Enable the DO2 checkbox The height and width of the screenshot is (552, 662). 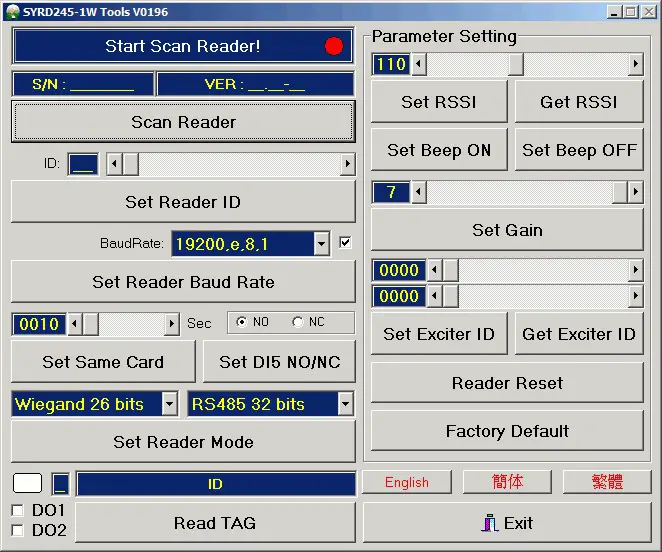[17, 530]
